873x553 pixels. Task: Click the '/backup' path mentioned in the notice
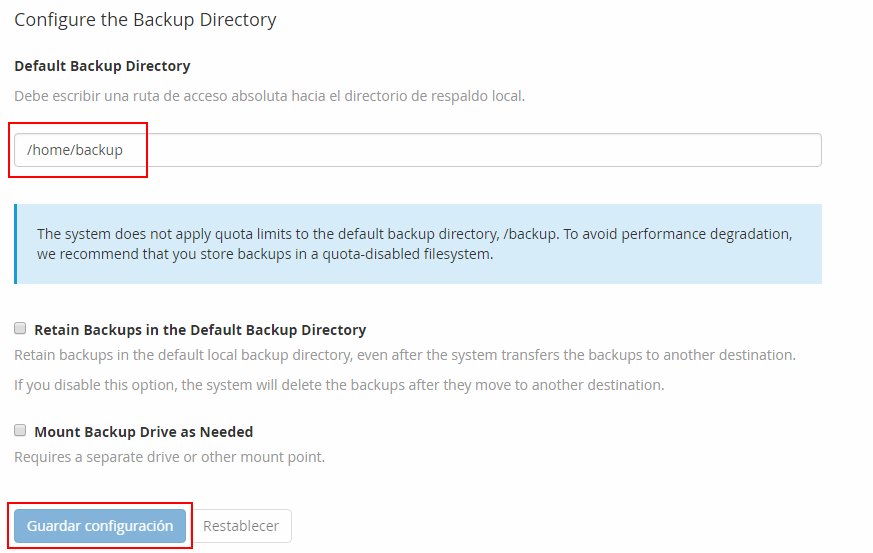point(526,234)
